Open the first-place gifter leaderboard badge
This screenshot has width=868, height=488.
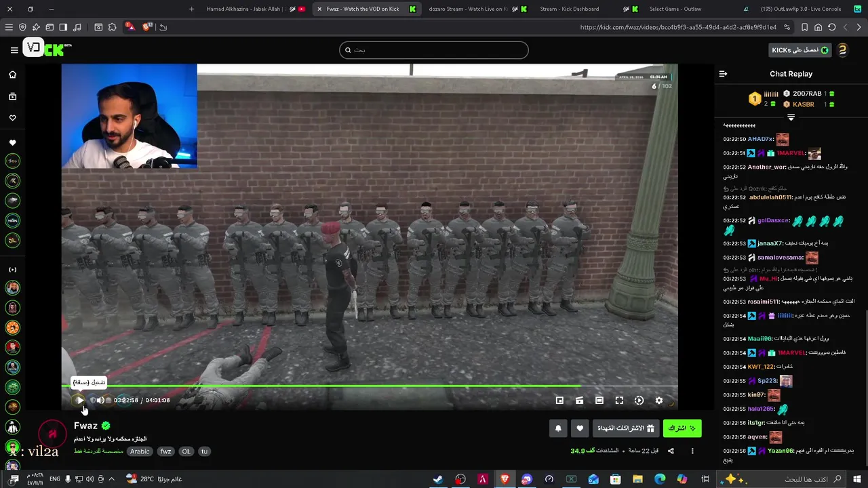[754, 99]
